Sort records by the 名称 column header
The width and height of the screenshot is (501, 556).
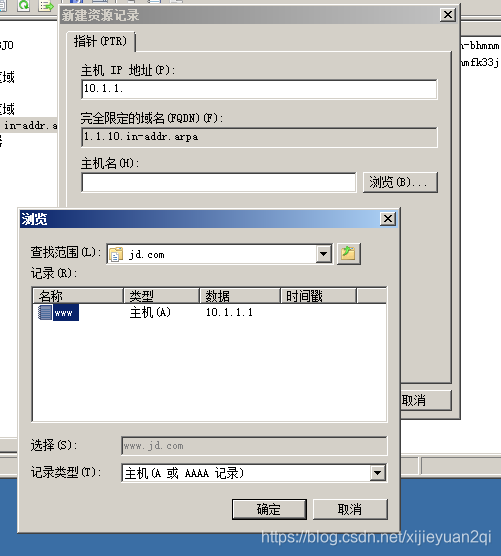click(x=78, y=295)
